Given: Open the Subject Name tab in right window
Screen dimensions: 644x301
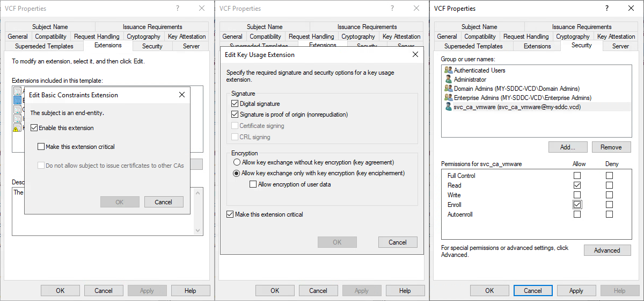Looking at the screenshot, I should 479,27.
